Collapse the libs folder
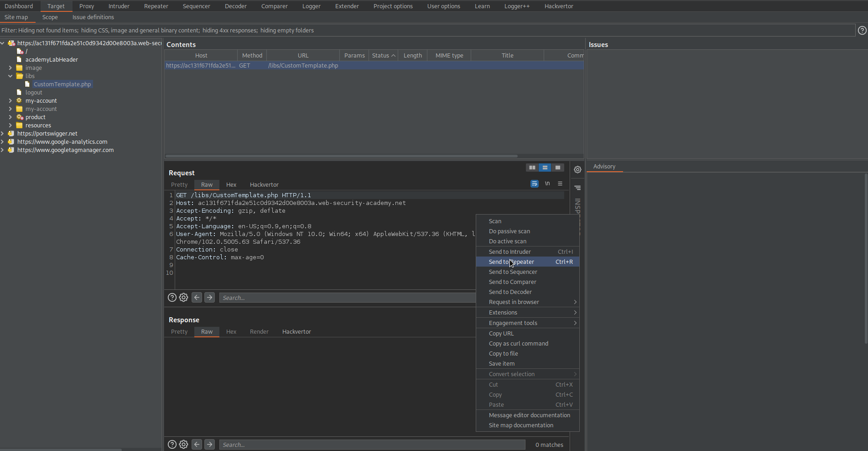 pyautogui.click(x=10, y=76)
